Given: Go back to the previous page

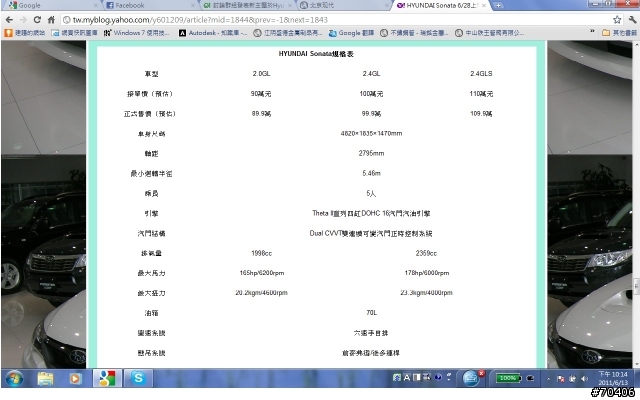Looking at the screenshot, I should tap(9, 20).
